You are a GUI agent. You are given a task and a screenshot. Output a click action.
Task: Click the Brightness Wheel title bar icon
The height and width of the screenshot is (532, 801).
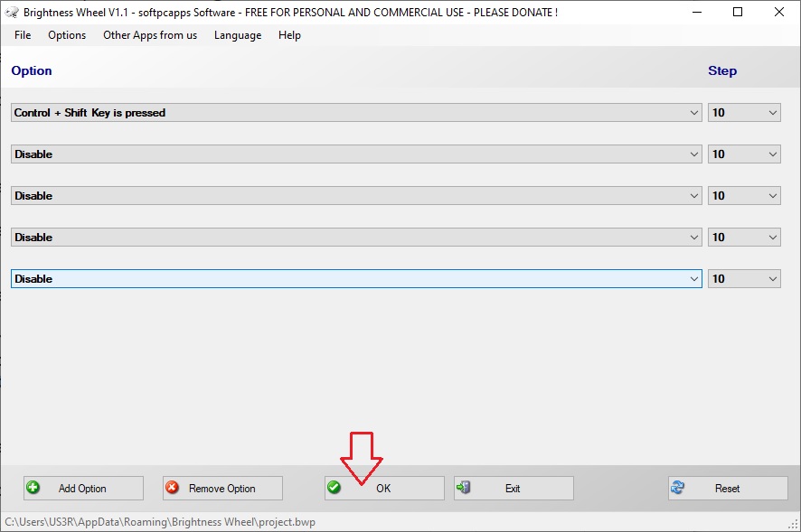(x=12, y=12)
